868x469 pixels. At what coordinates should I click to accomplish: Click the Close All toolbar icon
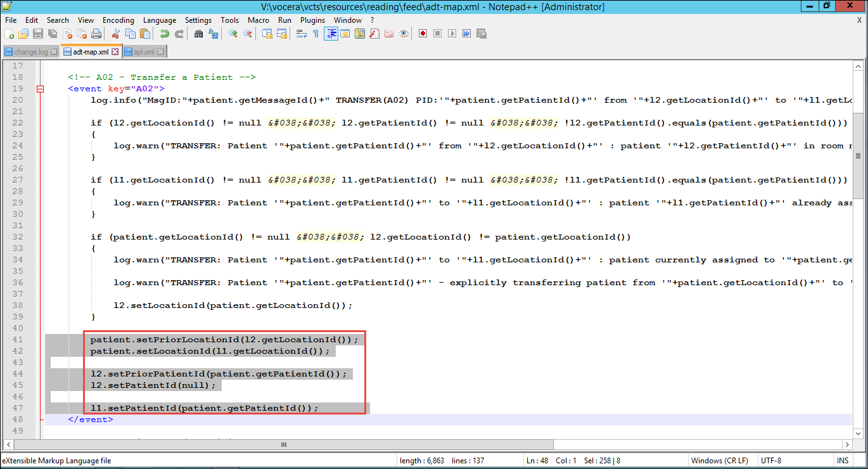[82, 34]
